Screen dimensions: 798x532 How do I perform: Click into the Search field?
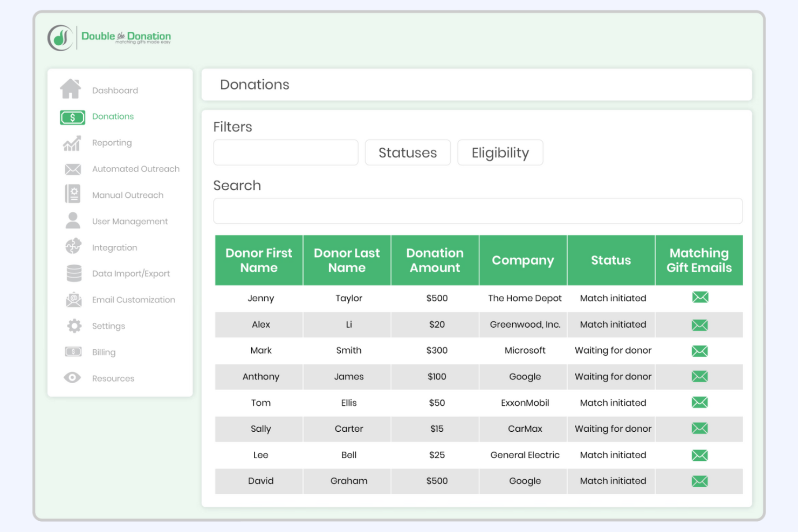(478, 211)
